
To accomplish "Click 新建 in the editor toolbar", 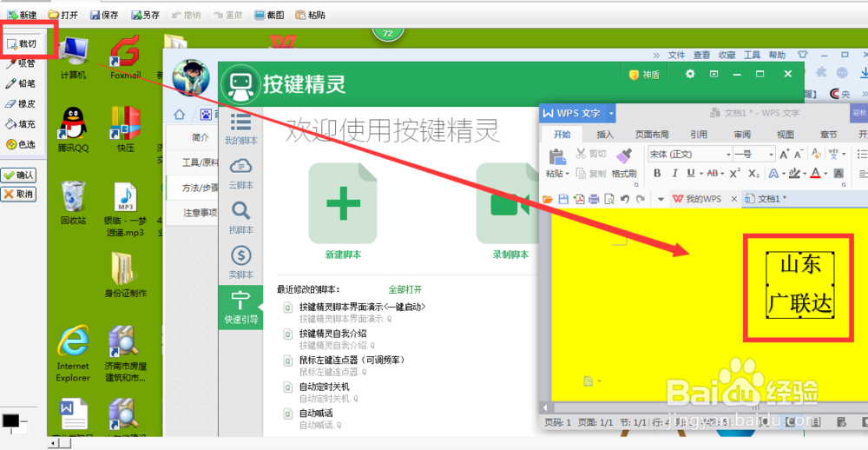I will [x=23, y=15].
